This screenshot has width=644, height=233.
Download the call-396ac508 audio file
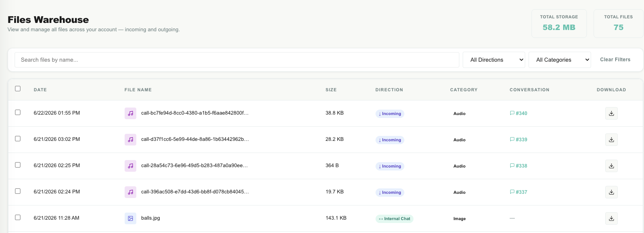pos(611,192)
